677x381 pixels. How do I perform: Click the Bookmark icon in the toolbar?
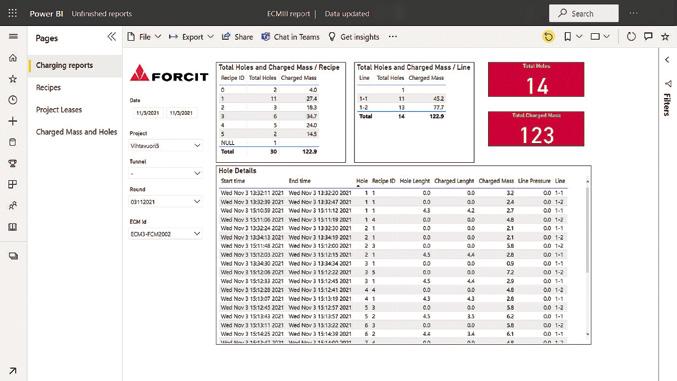[x=568, y=37]
